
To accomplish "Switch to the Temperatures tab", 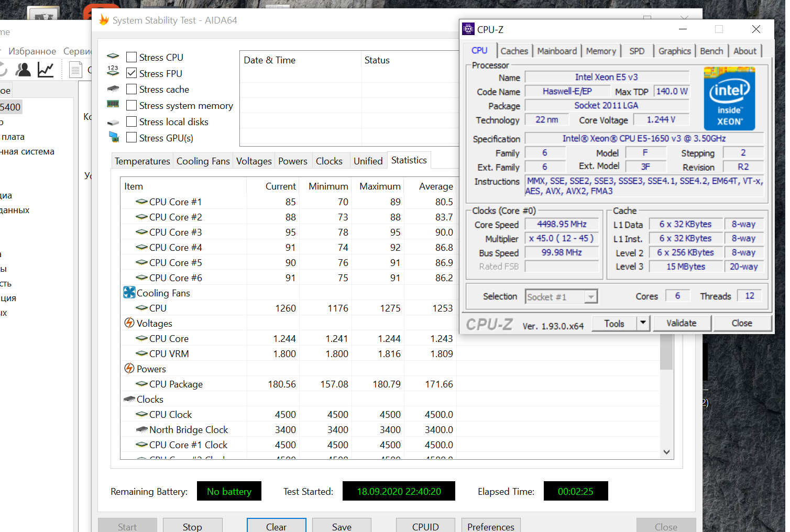I will point(142,161).
